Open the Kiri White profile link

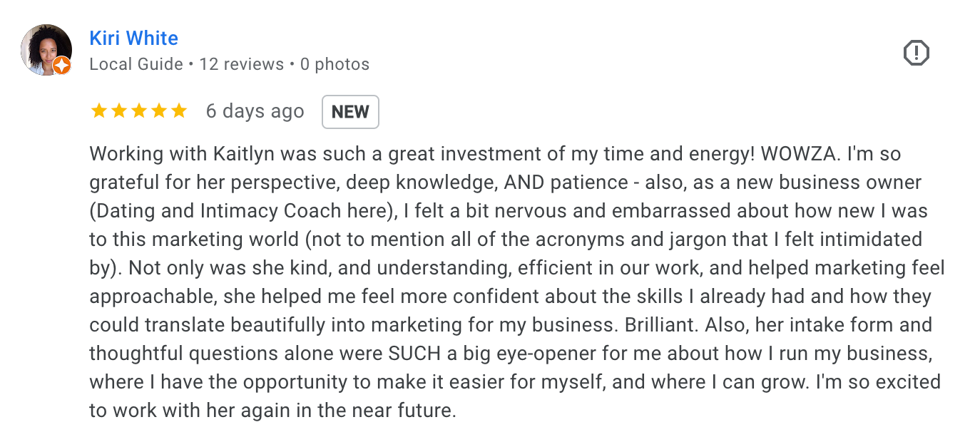[x=133, y=38]
